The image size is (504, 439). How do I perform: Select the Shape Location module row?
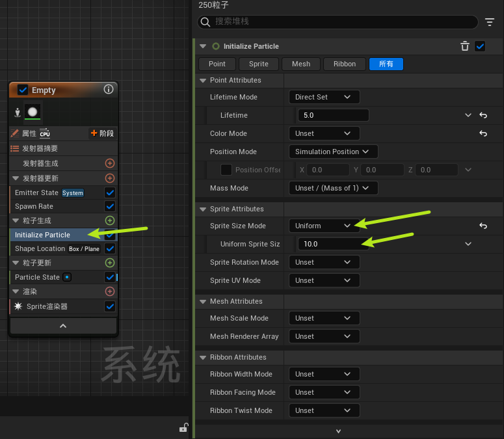click(63, 248)
